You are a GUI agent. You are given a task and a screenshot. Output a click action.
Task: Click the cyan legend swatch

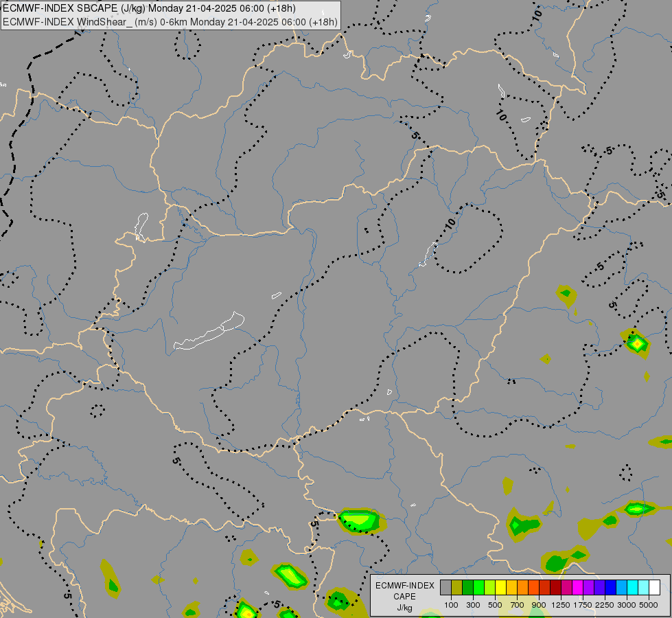tap(633, 588)
